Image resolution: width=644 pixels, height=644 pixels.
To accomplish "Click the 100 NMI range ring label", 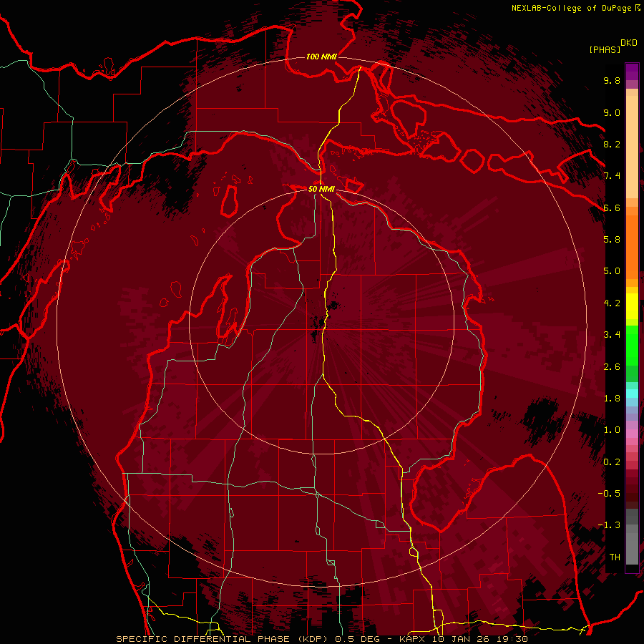I will coord(321,57).
